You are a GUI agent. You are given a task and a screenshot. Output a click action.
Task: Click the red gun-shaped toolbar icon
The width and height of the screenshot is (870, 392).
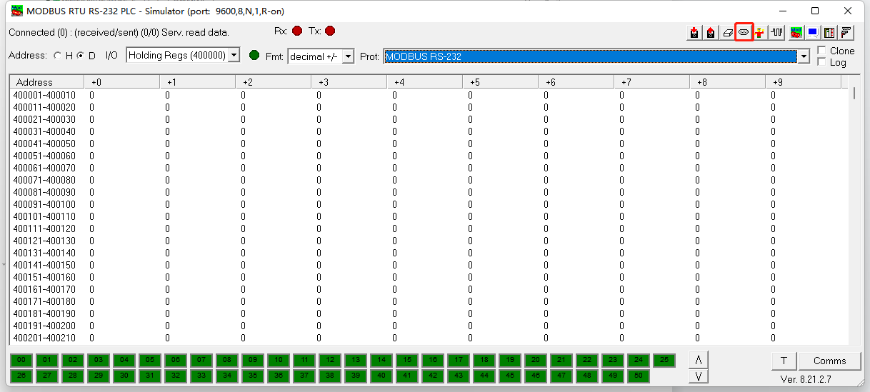tap(846, 33)
